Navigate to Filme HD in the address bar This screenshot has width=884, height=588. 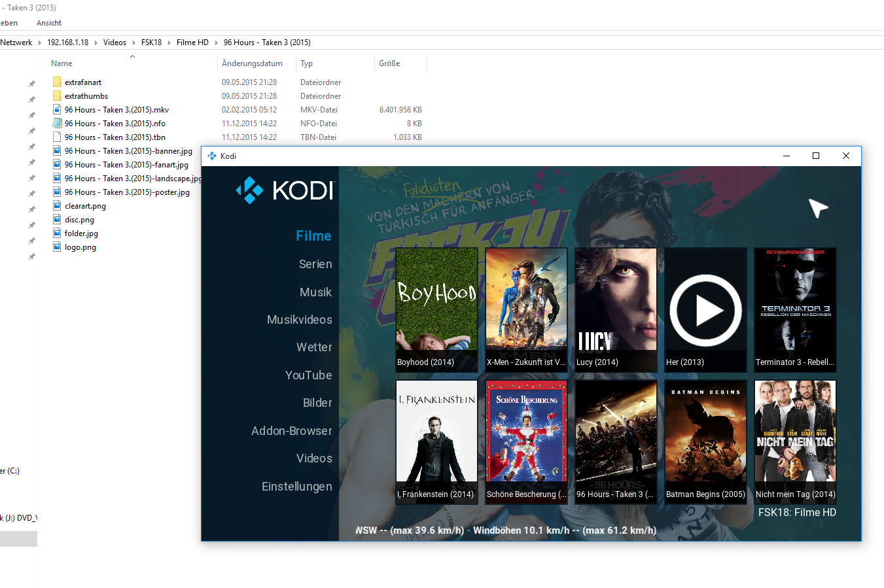192,43
